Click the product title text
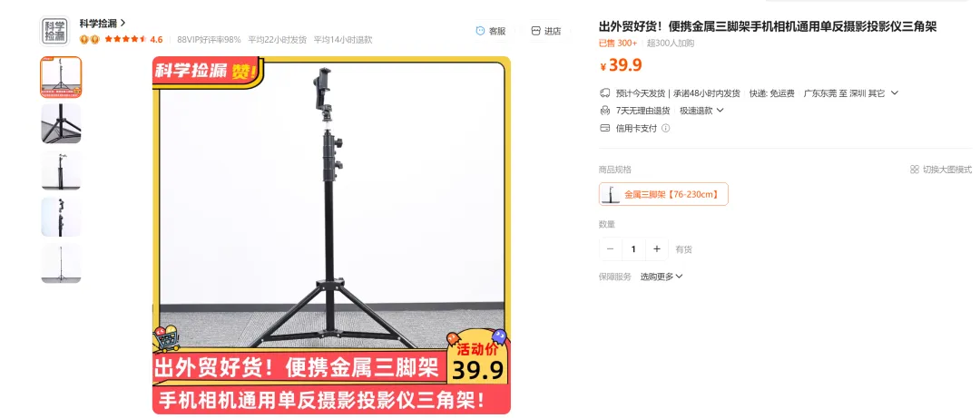Viewport: 980px width, 418px height. [x=768, y=27]
